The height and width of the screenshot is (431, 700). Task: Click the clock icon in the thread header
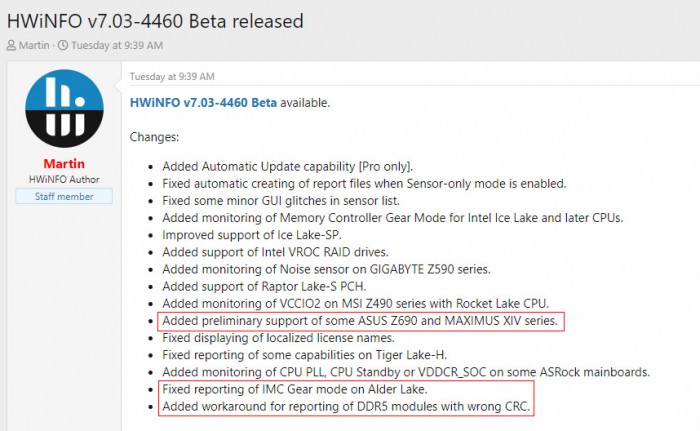coord(61,45)
